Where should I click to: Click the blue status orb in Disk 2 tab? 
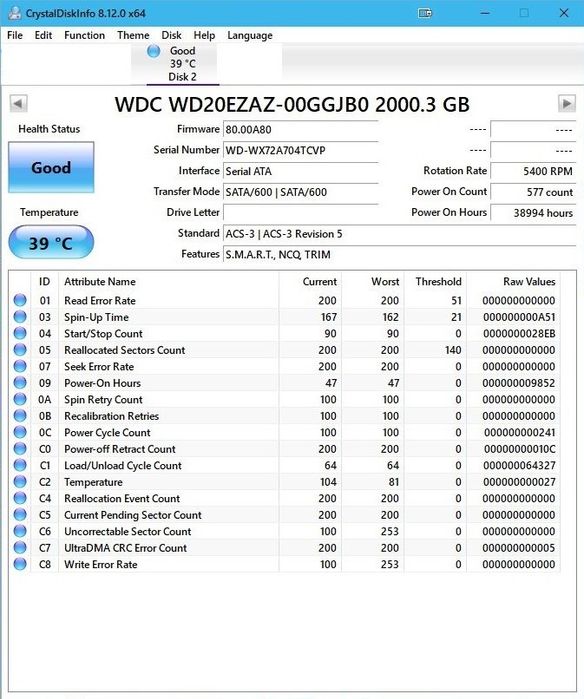coord(153,51)
